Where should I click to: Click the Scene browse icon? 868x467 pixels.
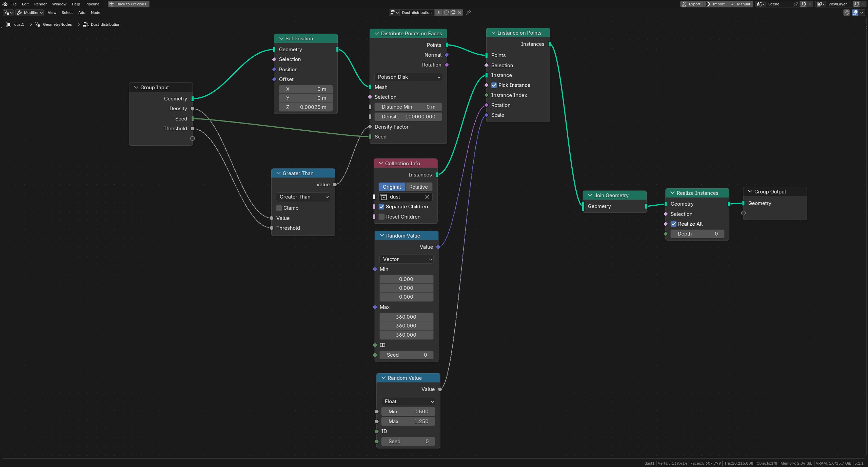761,4
